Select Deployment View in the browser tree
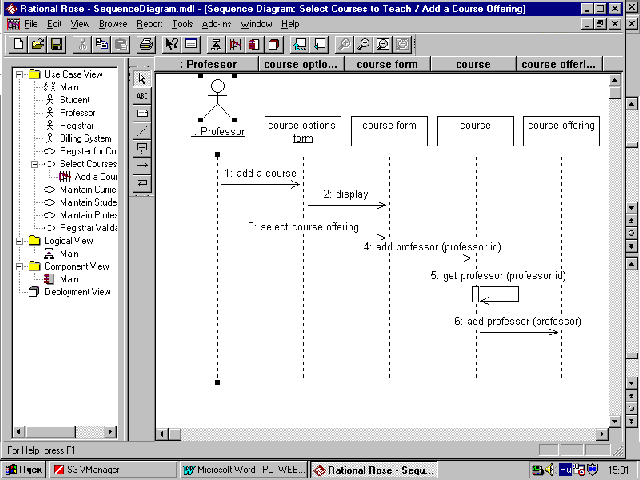This screenshot has height=480, width=640. tap(77, 292)
